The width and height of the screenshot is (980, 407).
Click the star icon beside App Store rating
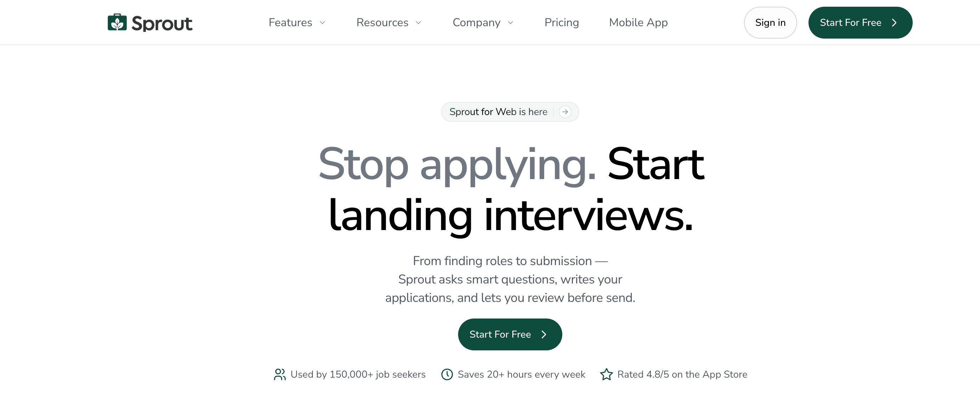[607, 374]
